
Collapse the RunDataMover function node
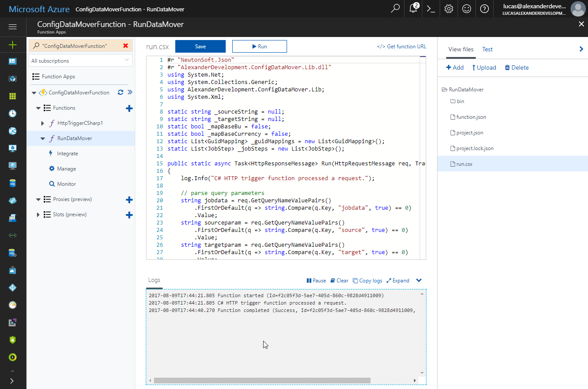click(43, 138)
